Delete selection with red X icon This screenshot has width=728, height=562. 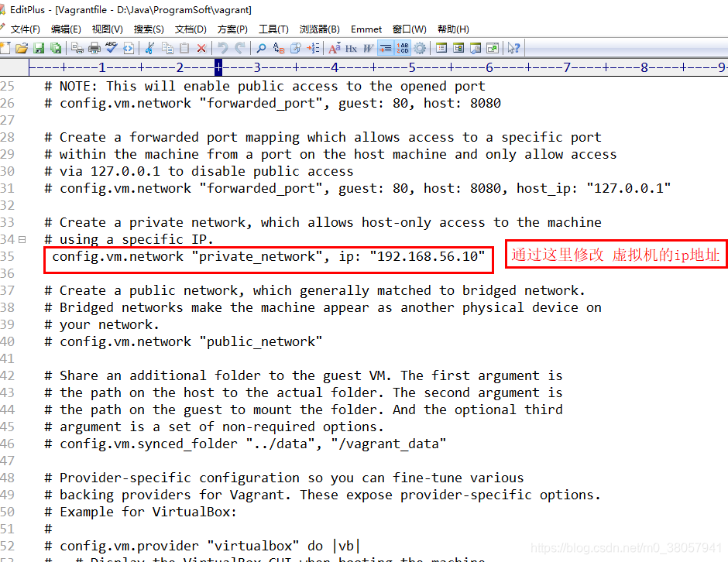click(x=201, y=48)
